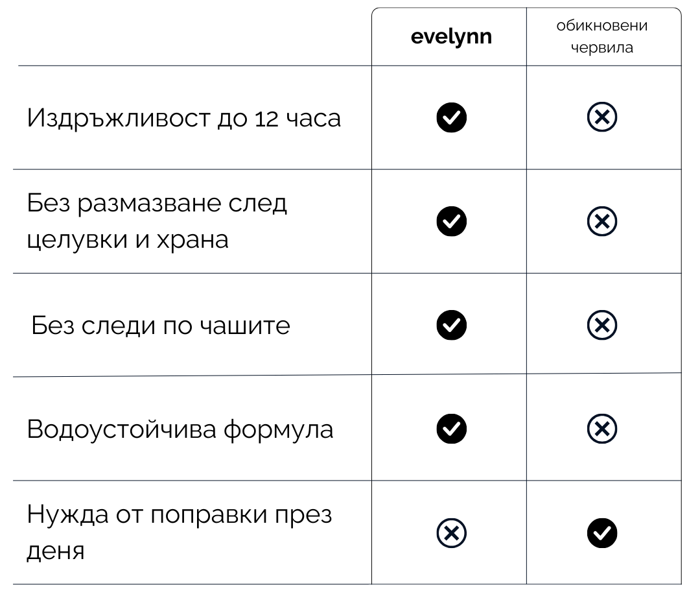Select the обикновени червила column header
Image resolution: width=700 pixels, height=598 pixels.
(601, 36)
